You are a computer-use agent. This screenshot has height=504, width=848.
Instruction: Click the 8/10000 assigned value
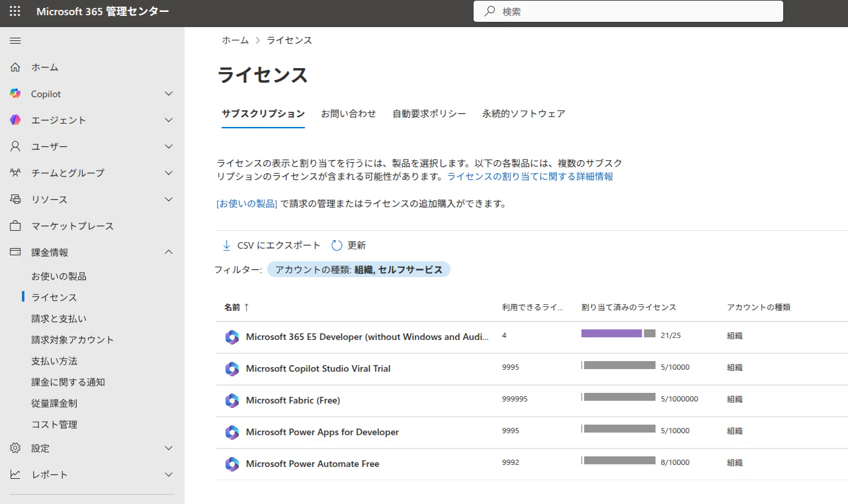[x=675, y=462]
